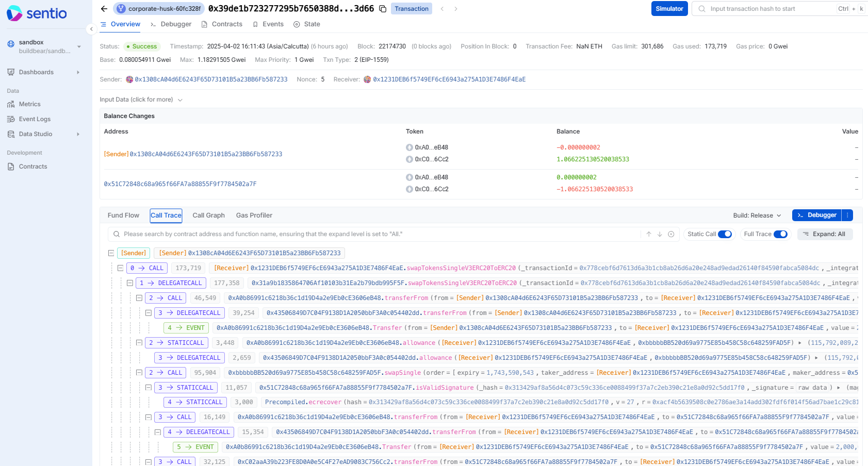The width and height of the screenshot is (868, 466).
Task: Jump to next search result arrow
Action: pos(660,234)
